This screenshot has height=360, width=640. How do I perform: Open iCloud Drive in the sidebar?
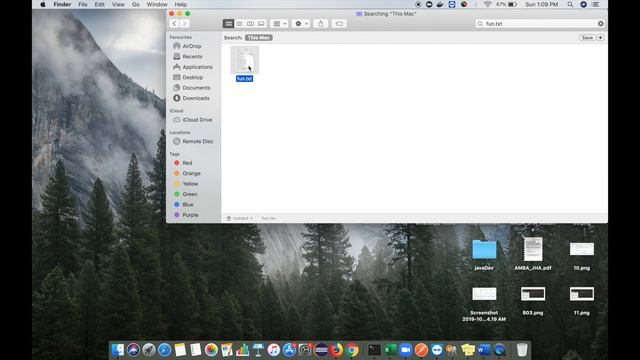[x=197, y=120]
